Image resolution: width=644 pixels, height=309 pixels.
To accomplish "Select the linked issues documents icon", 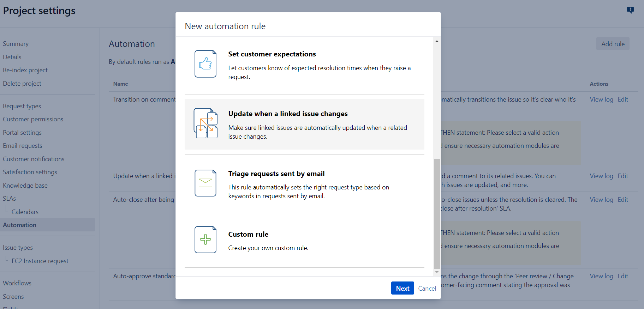I will tap(205, 123).
